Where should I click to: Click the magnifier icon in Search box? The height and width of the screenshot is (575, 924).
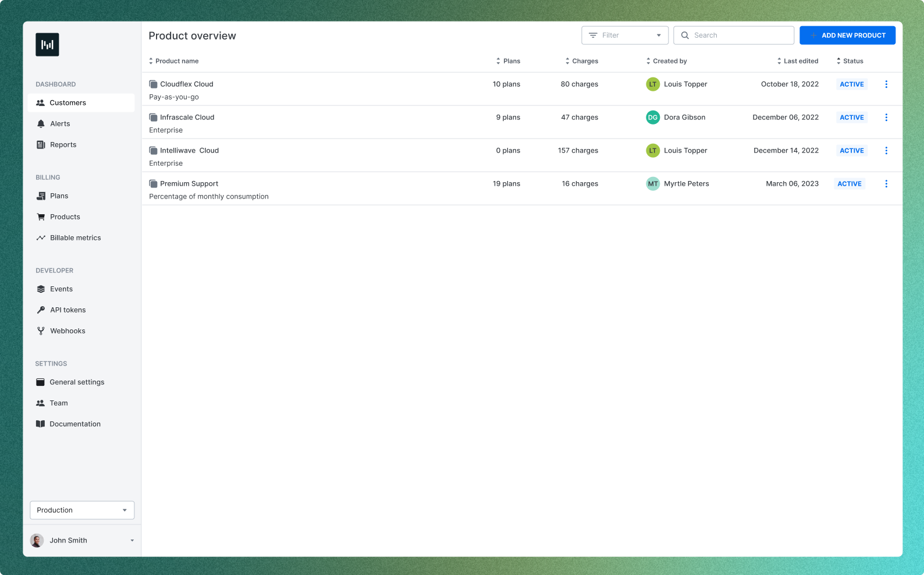pos(685,36)
